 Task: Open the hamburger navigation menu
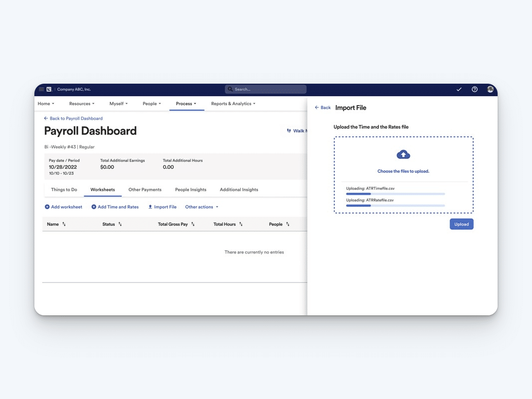[42, 89]
